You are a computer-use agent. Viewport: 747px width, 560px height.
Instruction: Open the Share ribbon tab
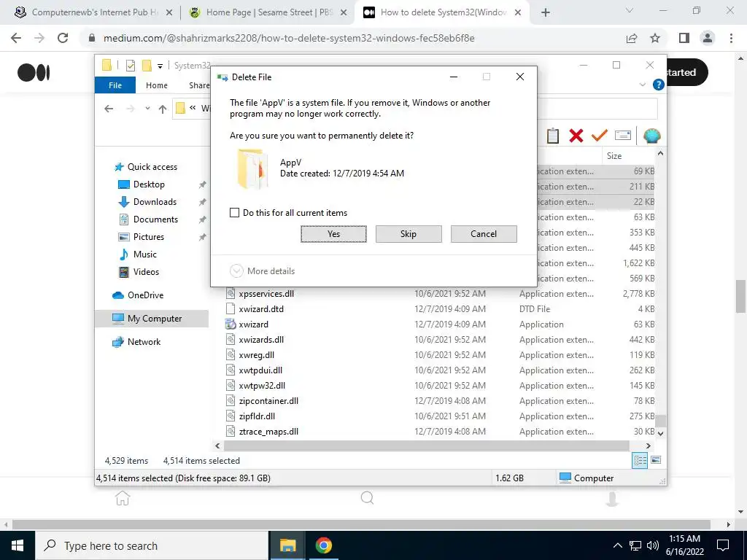click(199, 85)
